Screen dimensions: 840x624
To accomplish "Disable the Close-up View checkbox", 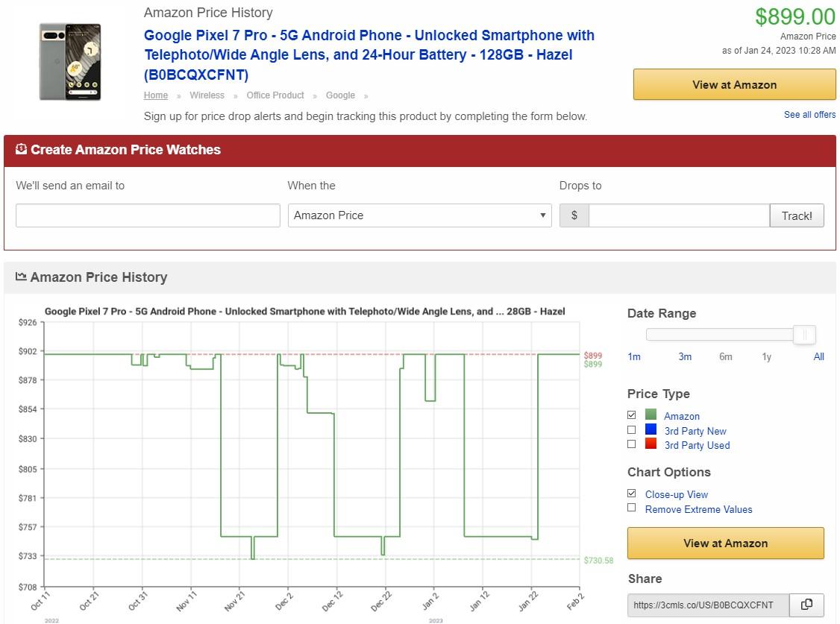I will click(x=632, y=494).
